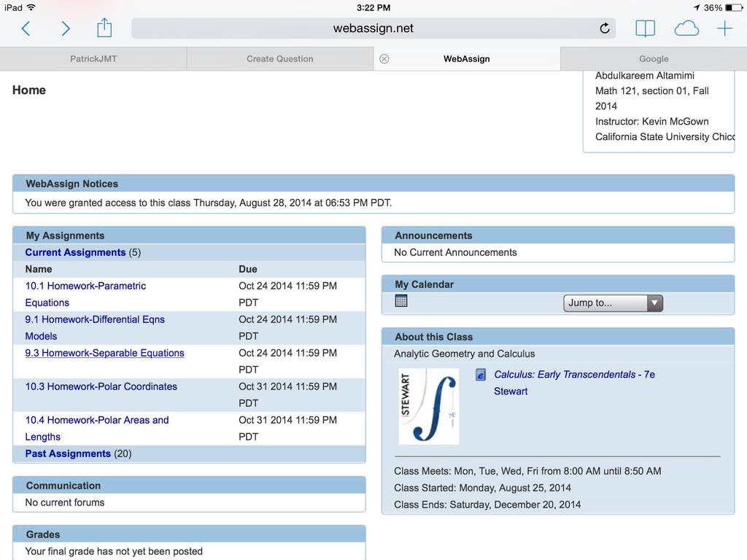Click the WebAssign Notices header

coord(373,183)
